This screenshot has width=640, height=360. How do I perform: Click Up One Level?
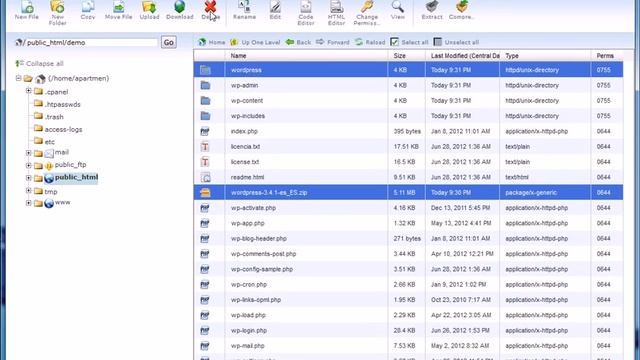[255, 42]
